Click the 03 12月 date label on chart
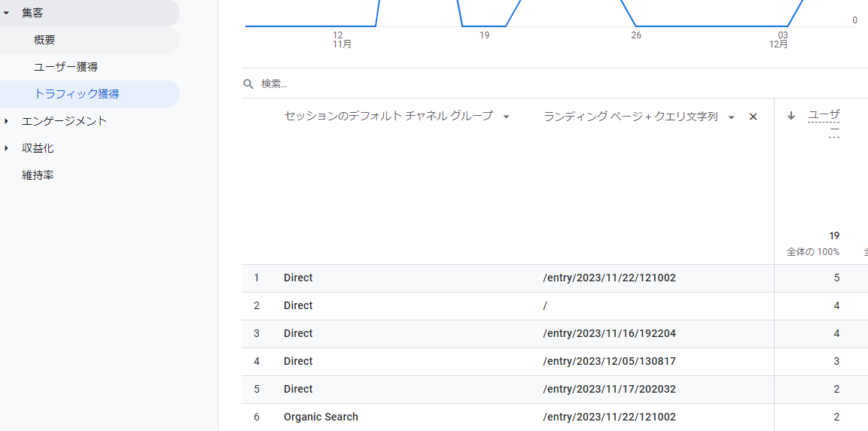This screenshot has height=431, width=868. click(x=779, y=40)
